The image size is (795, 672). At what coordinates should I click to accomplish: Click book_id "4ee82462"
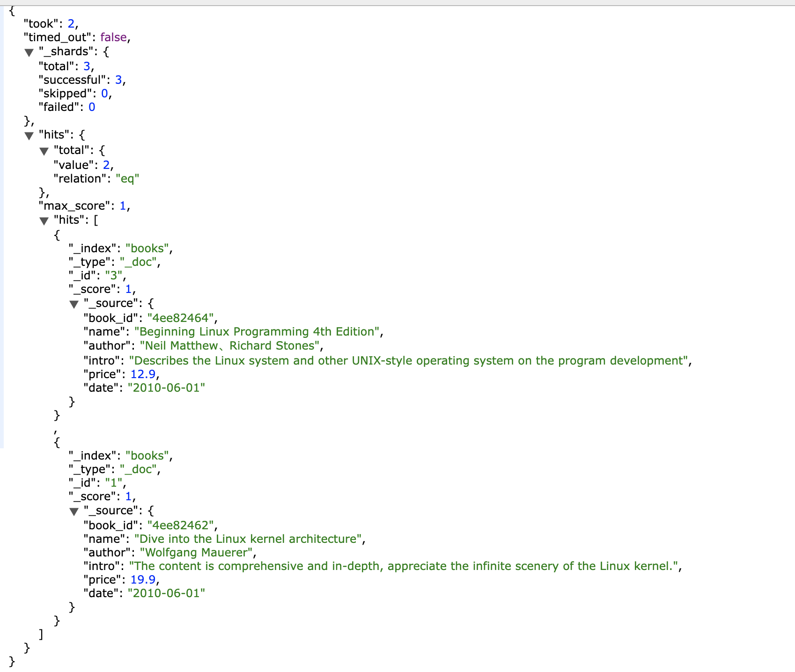(x=181, y=526)
